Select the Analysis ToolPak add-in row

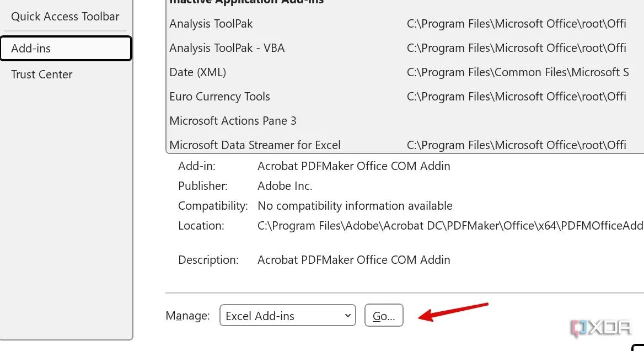click(x=405, y=24)
